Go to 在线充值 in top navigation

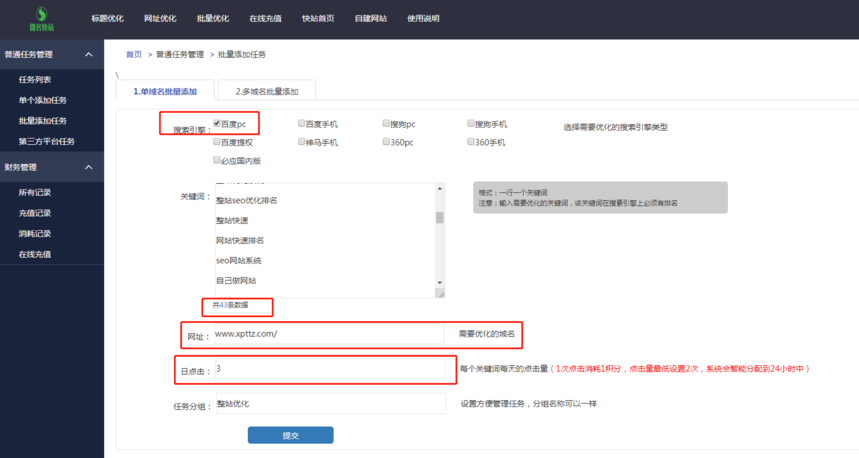(x=265, y=19)
